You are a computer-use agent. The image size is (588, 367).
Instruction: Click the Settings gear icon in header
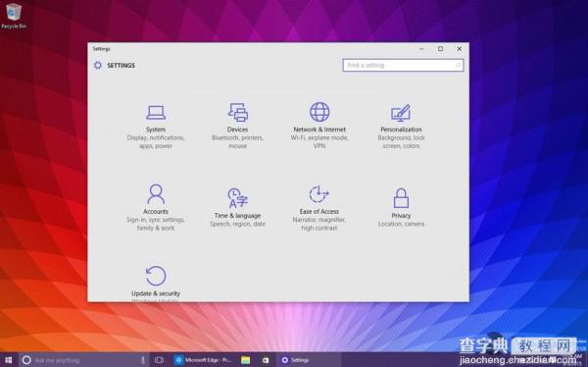point(98,66)
